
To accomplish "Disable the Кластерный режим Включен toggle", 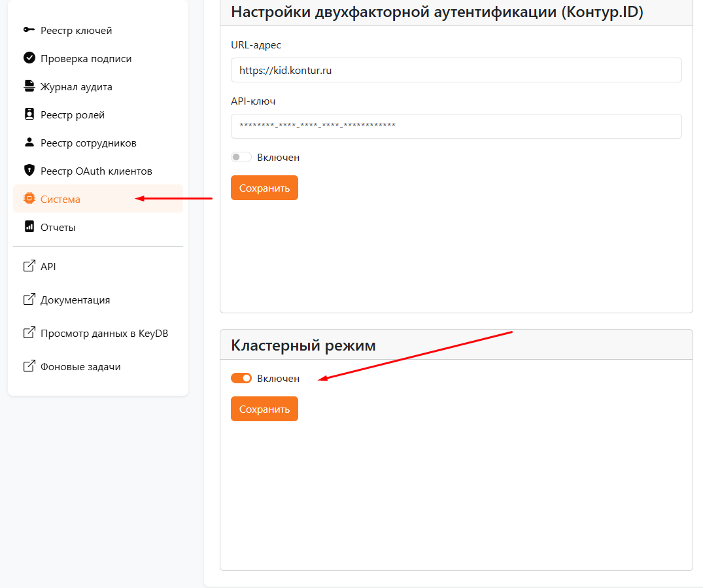I will [241, 378].
